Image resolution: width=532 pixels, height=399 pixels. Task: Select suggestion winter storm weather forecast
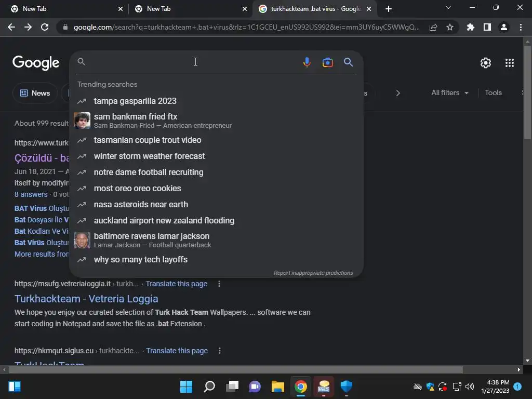coord(216,156)
